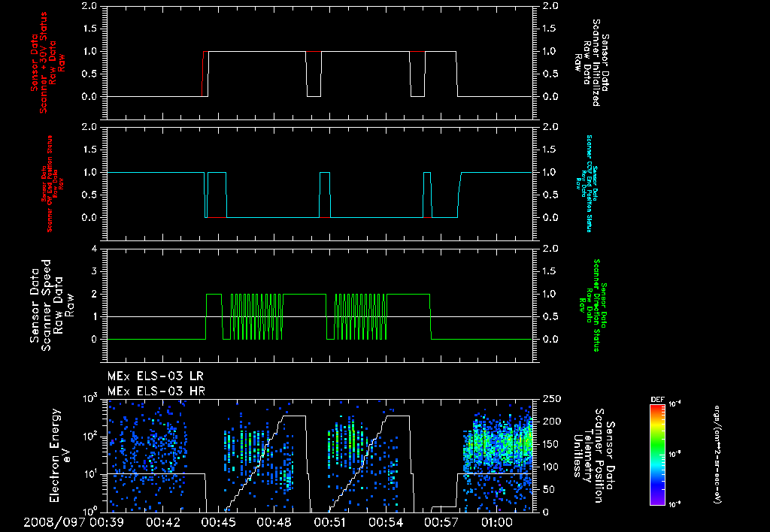770x532 pixels.
Task: Click the "00:42" time tick label
Action: pos(163,522)
